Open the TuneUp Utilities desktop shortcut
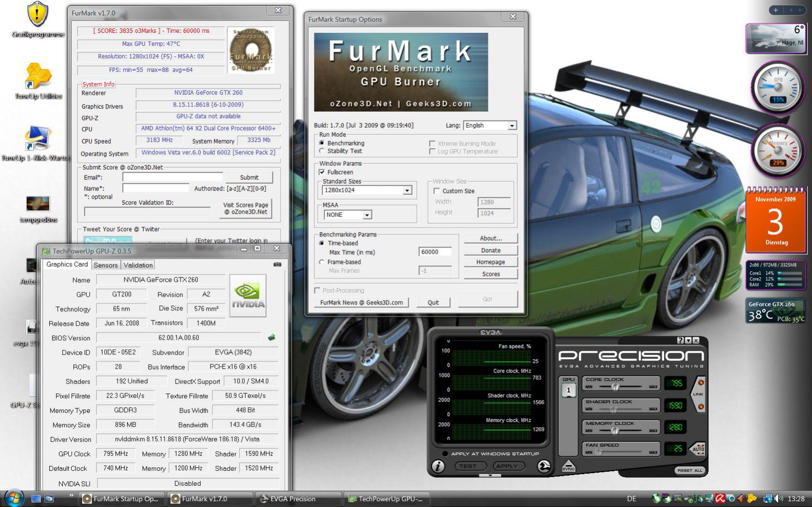The width and height of the screenshot is (812, 507). [38, 76]
